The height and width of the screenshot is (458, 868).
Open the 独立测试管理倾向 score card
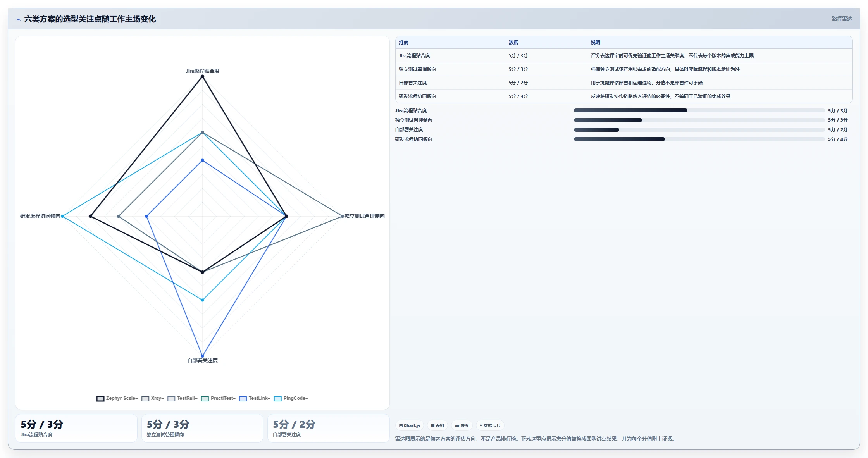coord(202,428)
